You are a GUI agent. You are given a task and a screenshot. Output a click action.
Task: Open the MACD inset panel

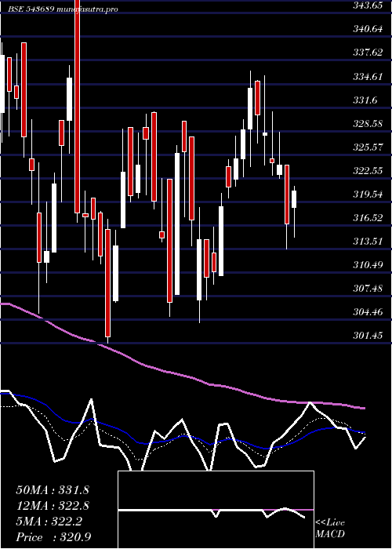click(216, 510)
